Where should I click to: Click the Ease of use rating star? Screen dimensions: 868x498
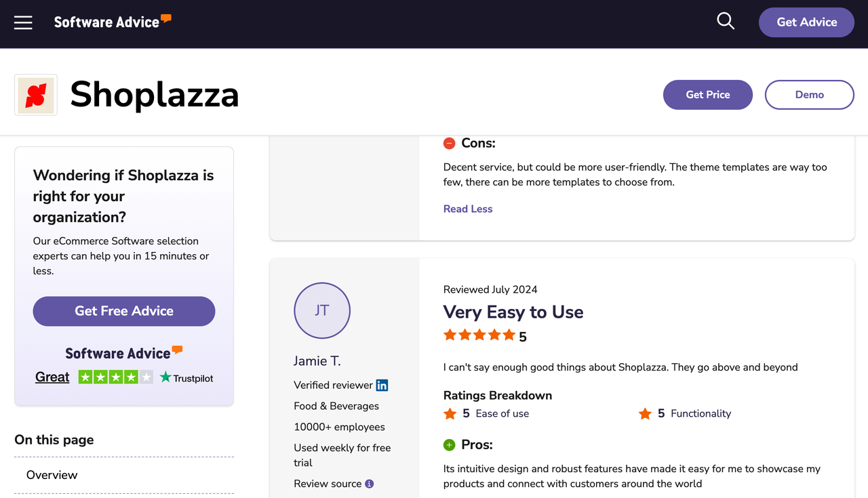tap(450, 414)
